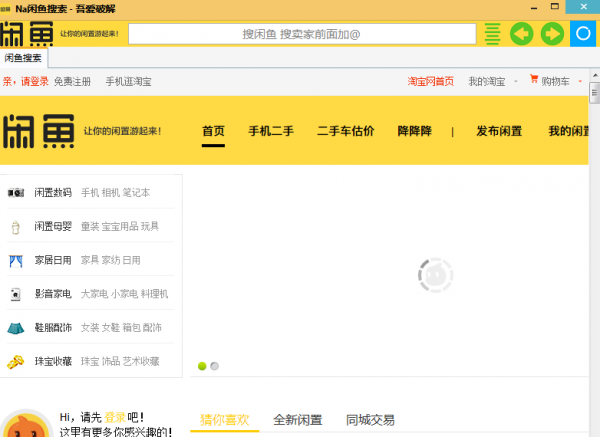The image size is (600, 437).
Task: Click the 免费注册 link
Action: click(72, 81)
